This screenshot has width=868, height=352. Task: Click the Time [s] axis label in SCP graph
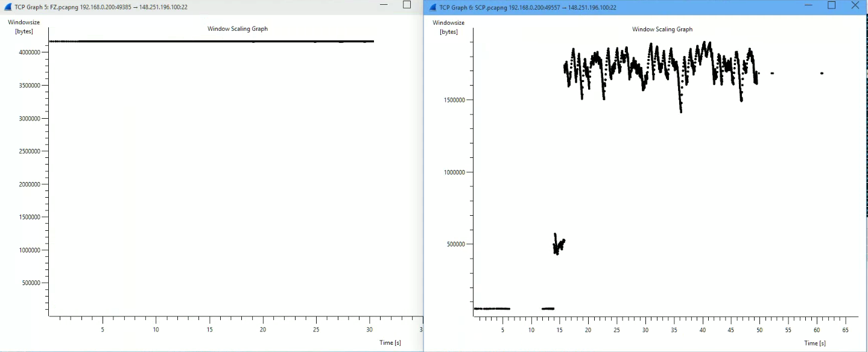coord(814,343)
